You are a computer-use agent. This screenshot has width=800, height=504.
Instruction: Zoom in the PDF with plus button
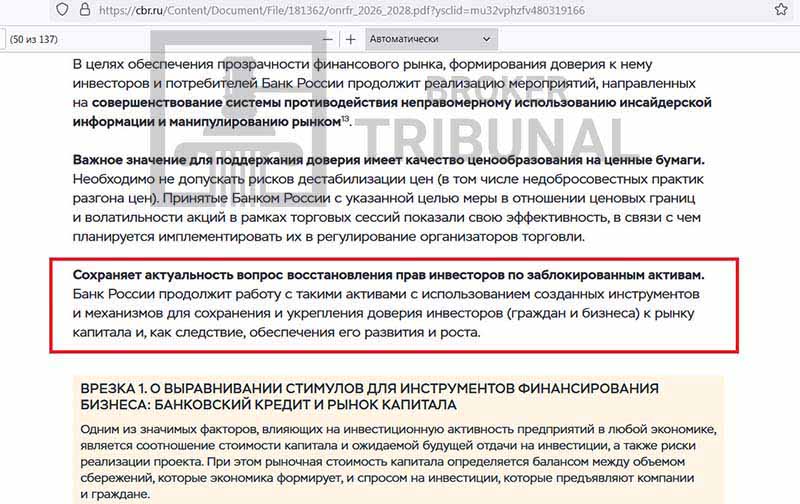[x=351, y=39]
